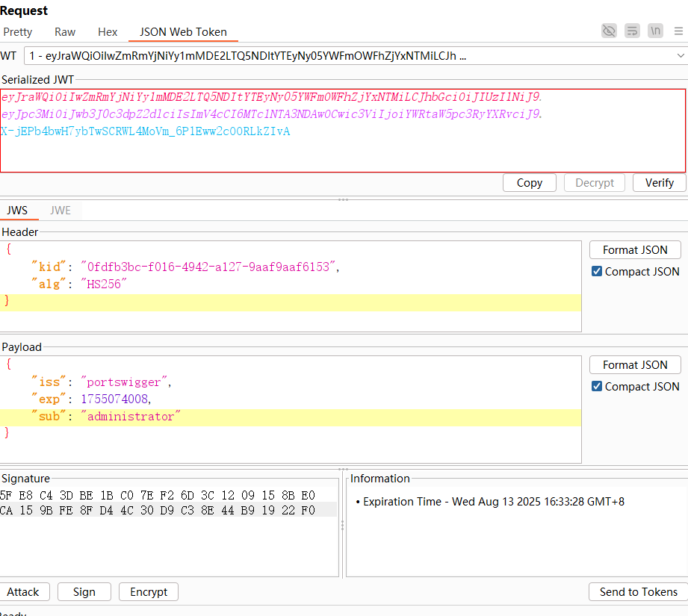
Task: Verify the JWT signature
Action: click(660, 183)
